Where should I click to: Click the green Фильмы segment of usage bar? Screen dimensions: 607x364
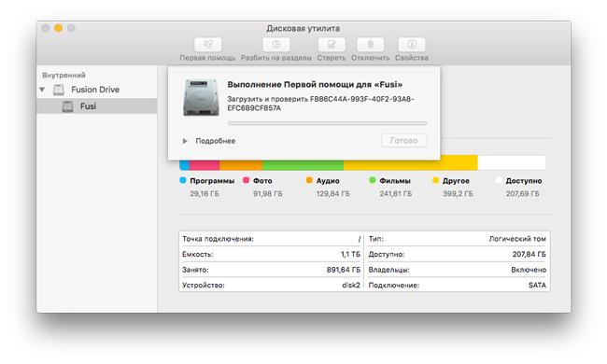(x=303, y=165)
